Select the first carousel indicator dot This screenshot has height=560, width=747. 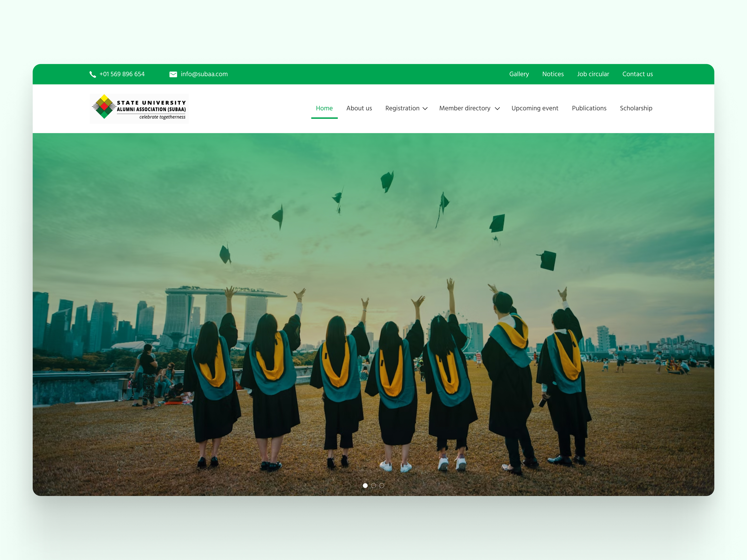(x=365, y=485)
